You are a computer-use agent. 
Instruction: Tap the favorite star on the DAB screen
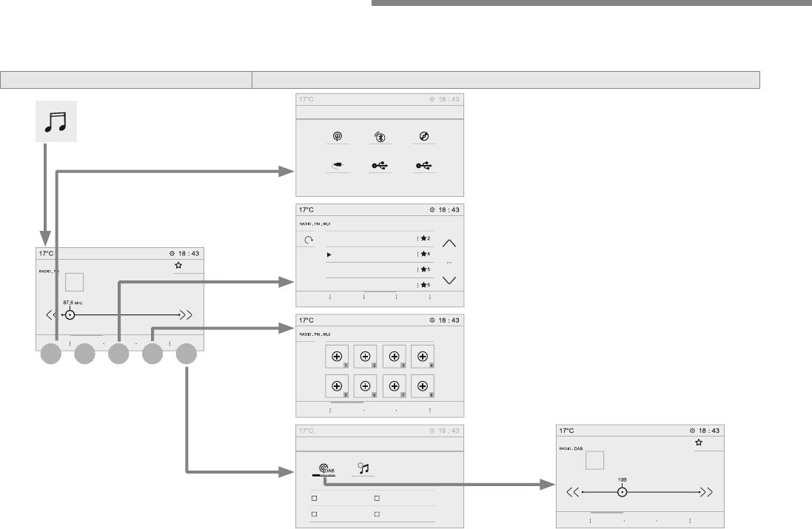tap(699, 442)
